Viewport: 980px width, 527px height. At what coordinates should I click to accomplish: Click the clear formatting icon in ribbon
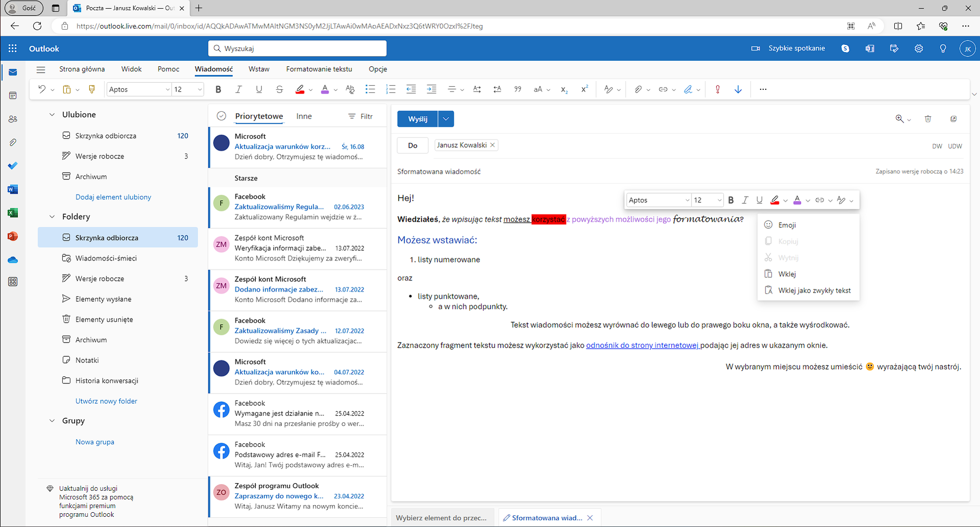pyautogui.click(x=350, y=89)
